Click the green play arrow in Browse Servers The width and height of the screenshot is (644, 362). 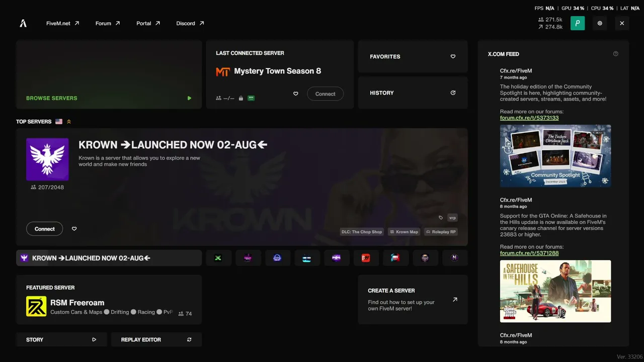pyautogui.click(x=189, y=98)
